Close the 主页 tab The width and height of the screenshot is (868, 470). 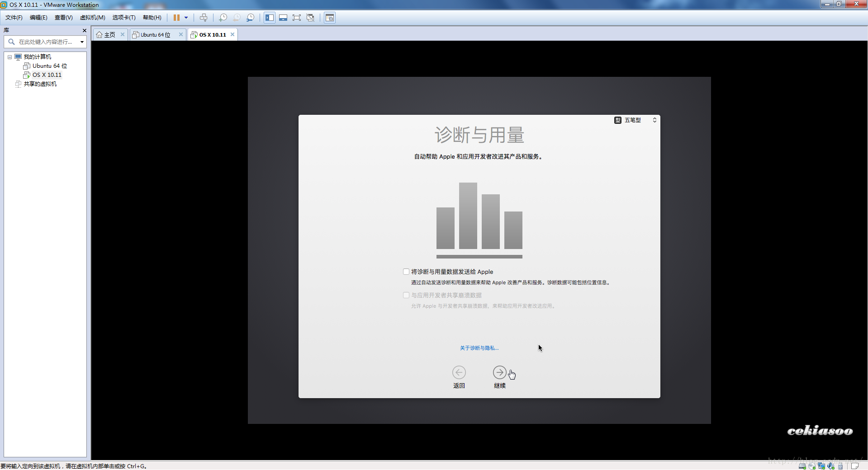point(122,34)
